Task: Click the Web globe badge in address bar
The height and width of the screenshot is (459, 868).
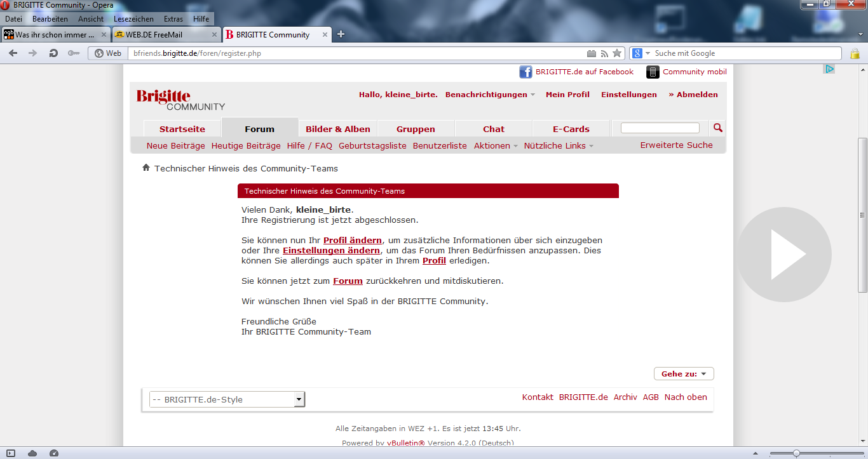Action: [x=108, y=53]
